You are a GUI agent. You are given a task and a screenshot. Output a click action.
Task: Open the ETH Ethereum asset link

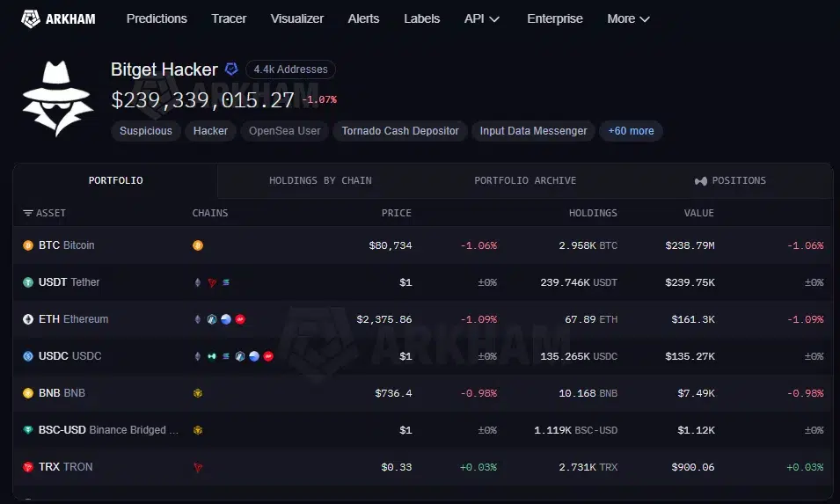point(73,319)
